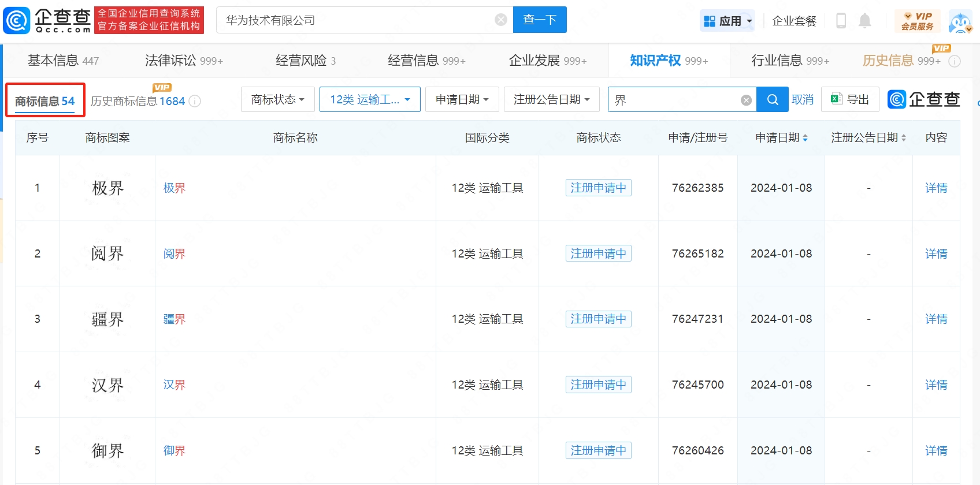
Task: Click info icon next to 历史商标信息
Action: pyautogui.click(x=195, y=101)
